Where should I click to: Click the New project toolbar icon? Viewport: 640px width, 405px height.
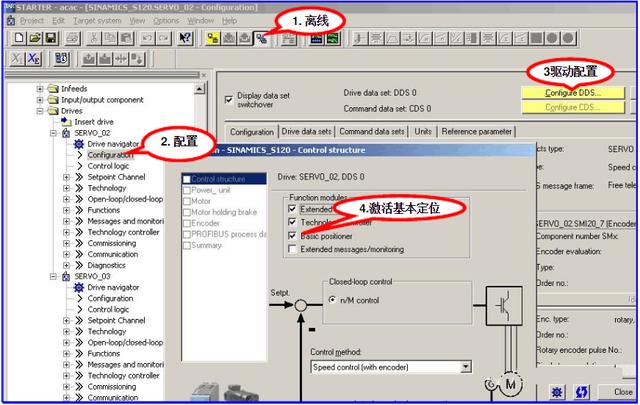19,38
